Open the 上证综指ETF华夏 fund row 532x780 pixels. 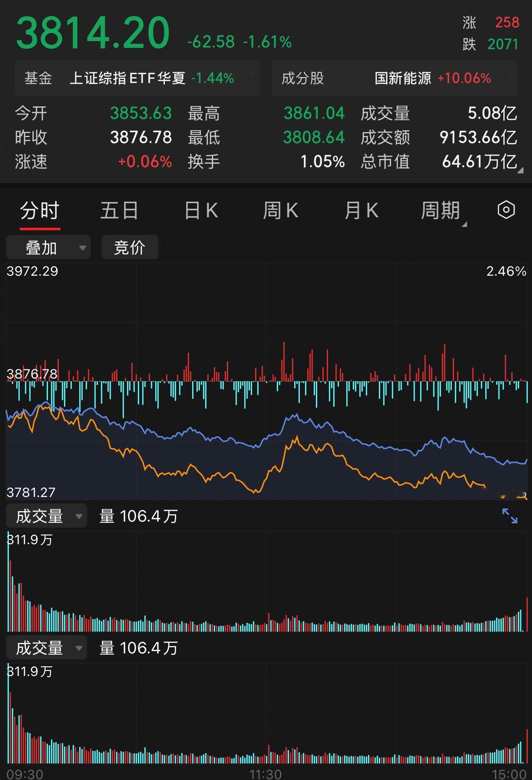pyautogui.click(x=137, y=78)
